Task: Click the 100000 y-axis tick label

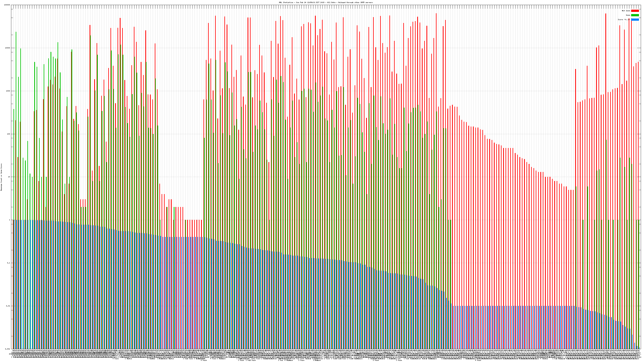Action: [7, 5]
